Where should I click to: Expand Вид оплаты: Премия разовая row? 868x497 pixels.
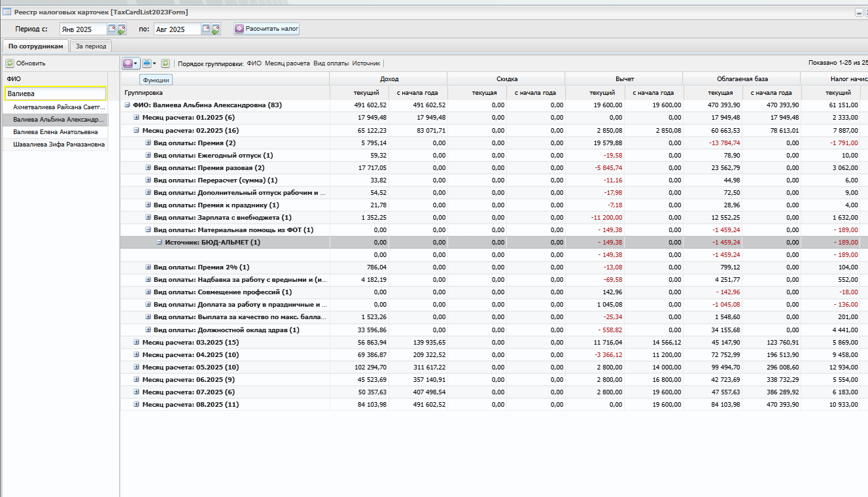148,167
